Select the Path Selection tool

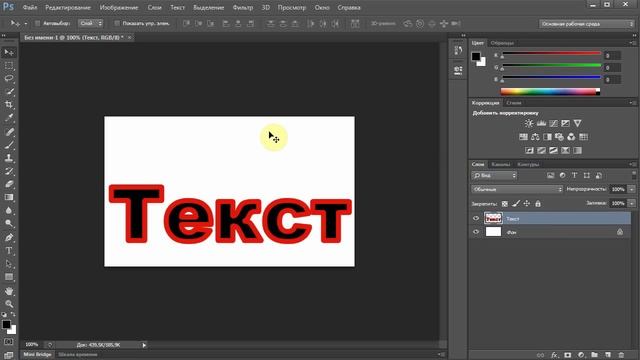[x=9, y=264]
